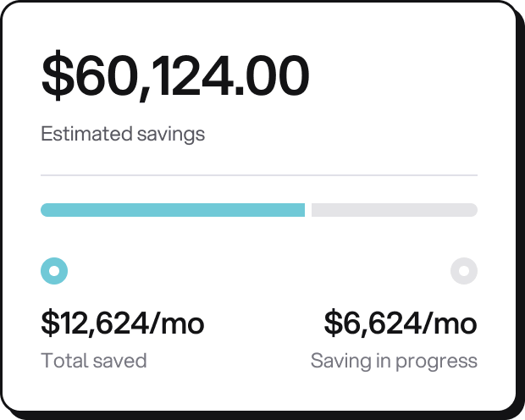Click the white center of the gray ring
Image resolution: width=525 pixels, height=420 pixels.
pyautogui.click(x=464, y=271)
